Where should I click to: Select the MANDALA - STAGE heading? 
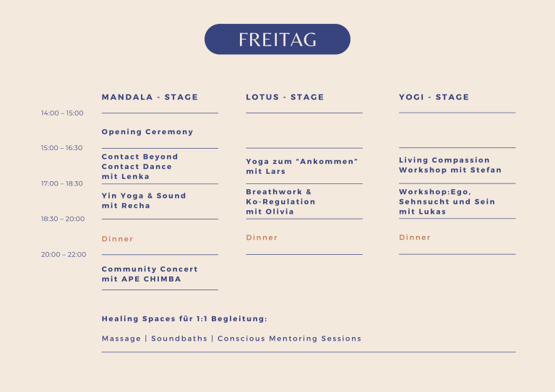click(x=150, y=97)
